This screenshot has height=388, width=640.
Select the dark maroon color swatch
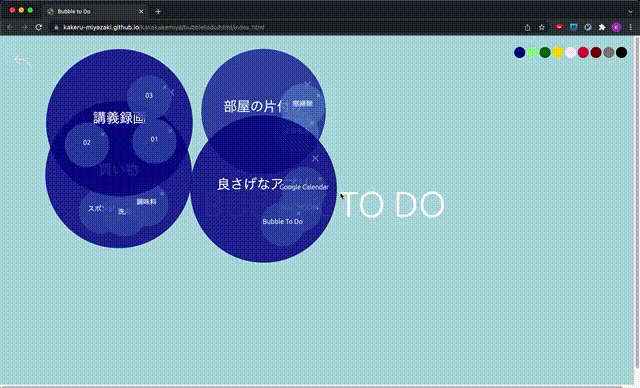tap(596, 52)
